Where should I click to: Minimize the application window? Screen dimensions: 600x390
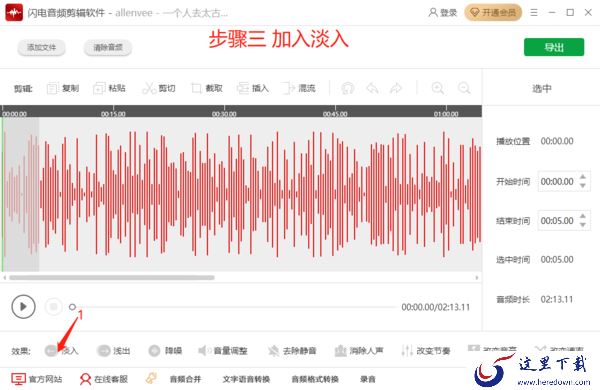[x=552, y=13]
